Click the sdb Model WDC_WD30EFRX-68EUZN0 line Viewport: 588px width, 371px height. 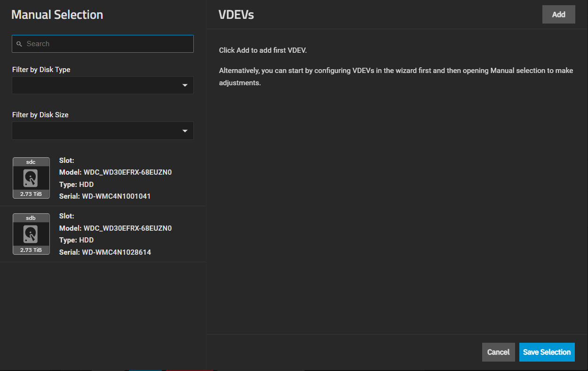click(115, 228)
